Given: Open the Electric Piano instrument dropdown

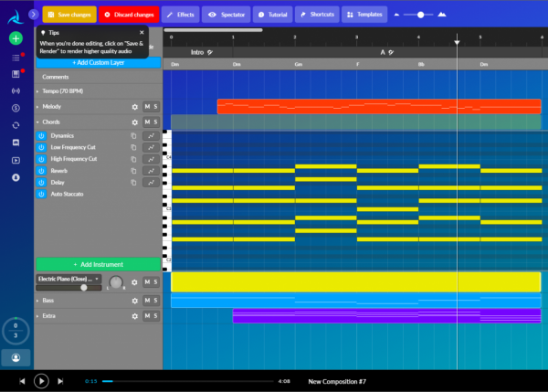Looking at the screenshot, I should [x=68, y=279].
